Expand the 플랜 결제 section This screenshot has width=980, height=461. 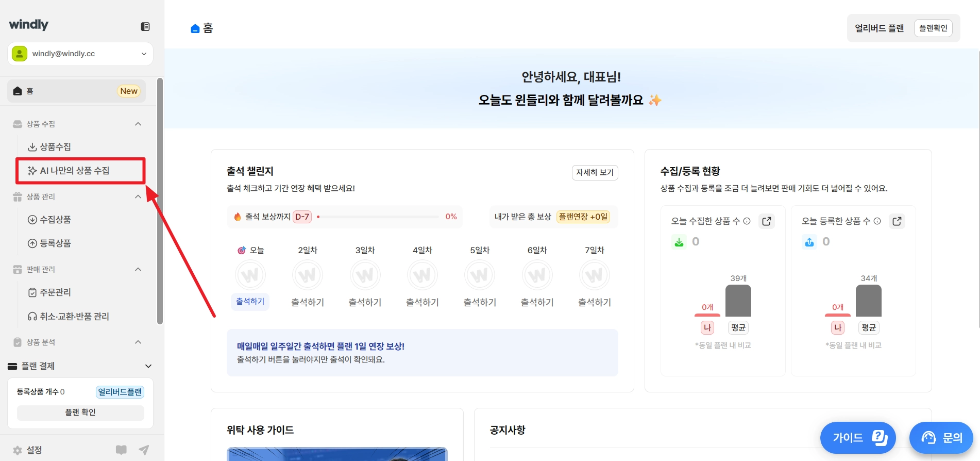coord(148,366)
